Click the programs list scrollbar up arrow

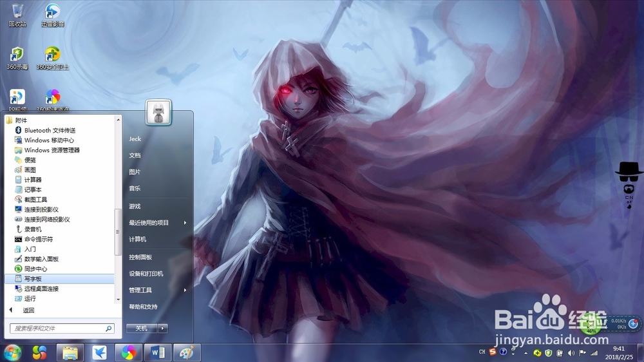118,120
